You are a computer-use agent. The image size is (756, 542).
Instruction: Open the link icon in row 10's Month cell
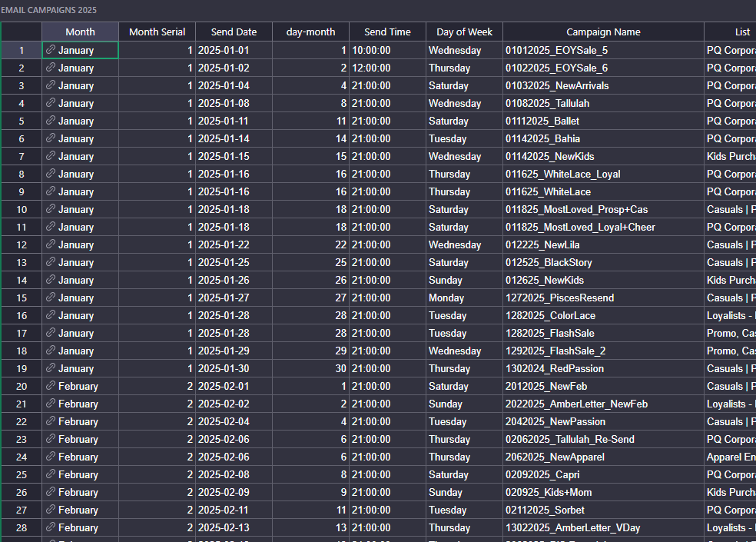[x=51, y=209]
